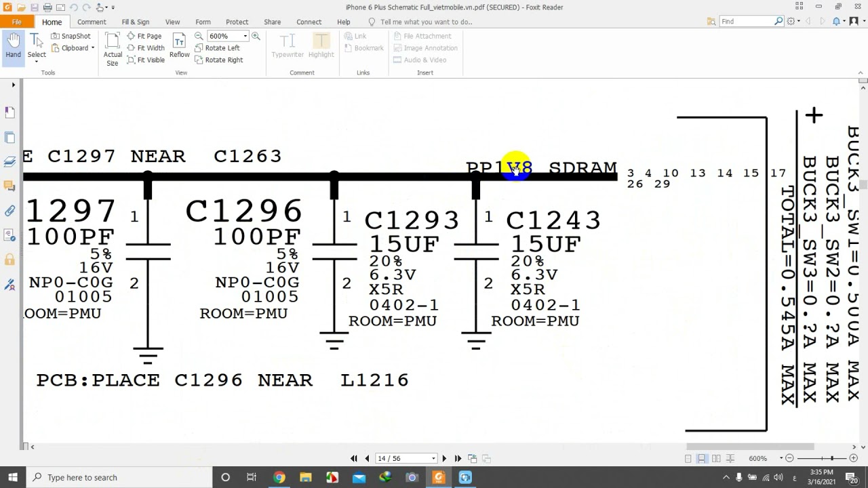Click the Windows taskbar search box

119,477
